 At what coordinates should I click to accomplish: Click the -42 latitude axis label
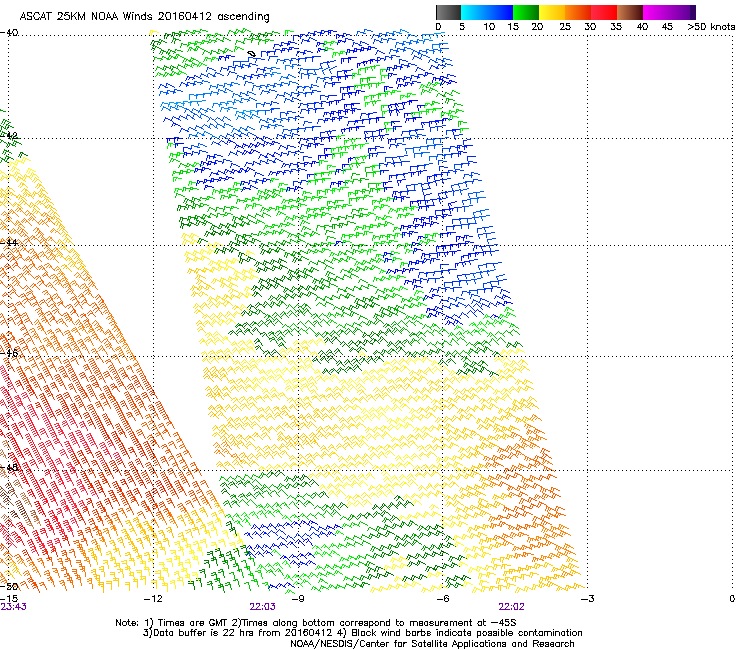[9, 136]
